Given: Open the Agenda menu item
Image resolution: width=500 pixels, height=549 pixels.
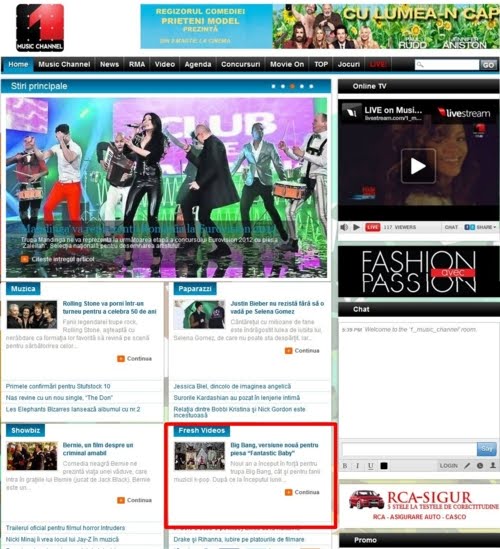Looking at the screenshot, I should tap(198, 64).
